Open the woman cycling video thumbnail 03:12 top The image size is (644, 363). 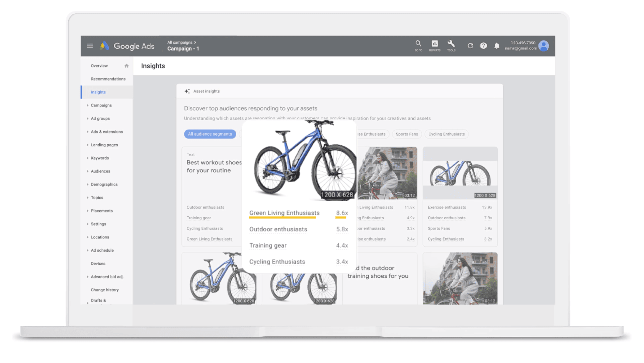[387, 173]
